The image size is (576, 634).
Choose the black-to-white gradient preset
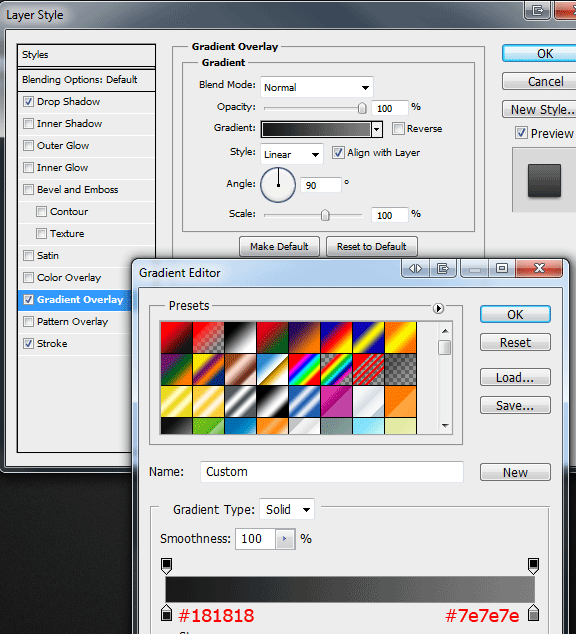pos(240,337)
